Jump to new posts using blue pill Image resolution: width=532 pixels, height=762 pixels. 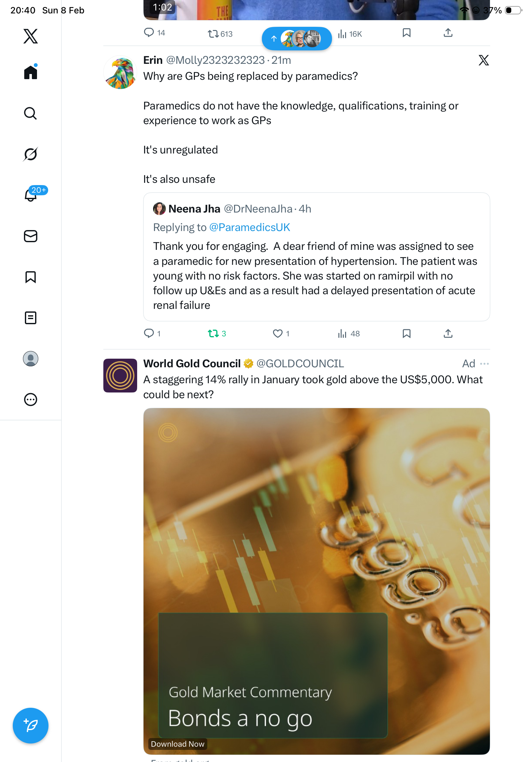297,39
